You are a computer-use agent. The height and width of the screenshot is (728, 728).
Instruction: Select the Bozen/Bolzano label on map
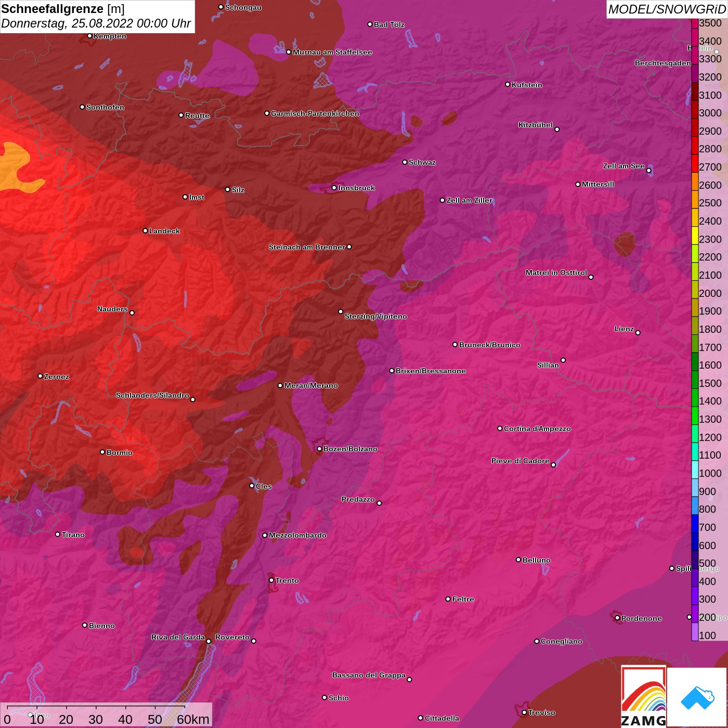click(350, 449)
